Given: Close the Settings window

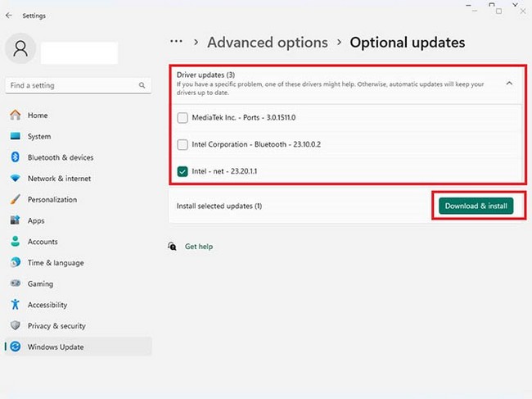Looking at the screenshot, I should click(523, 11).
